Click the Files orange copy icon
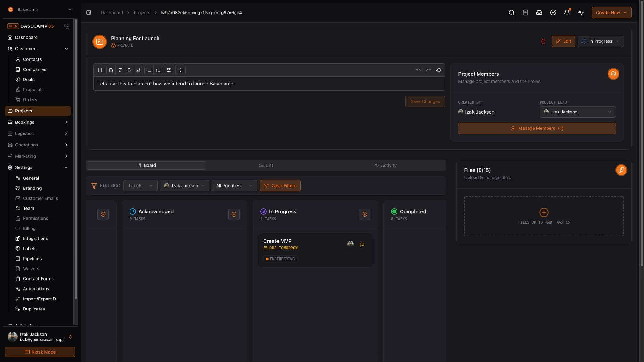The height and width of the screenshot is (362, 644). [x=621, y=170]
